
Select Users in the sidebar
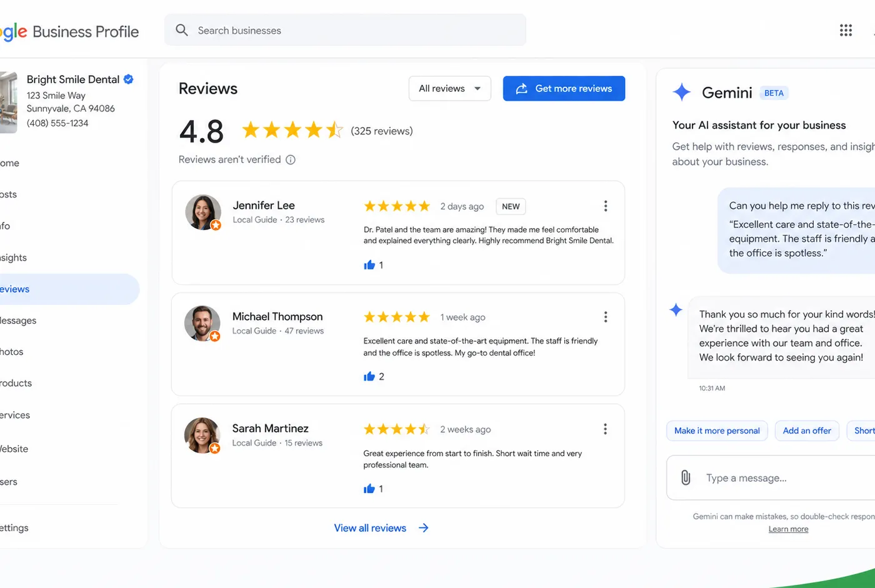point(9,482)
